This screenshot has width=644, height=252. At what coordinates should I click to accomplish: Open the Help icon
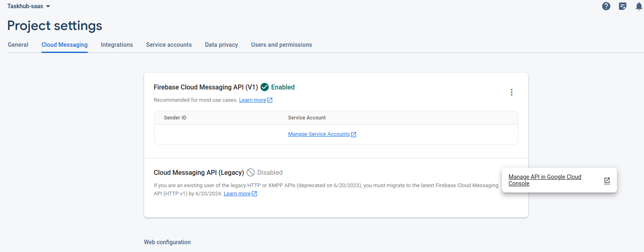point(606,6)
